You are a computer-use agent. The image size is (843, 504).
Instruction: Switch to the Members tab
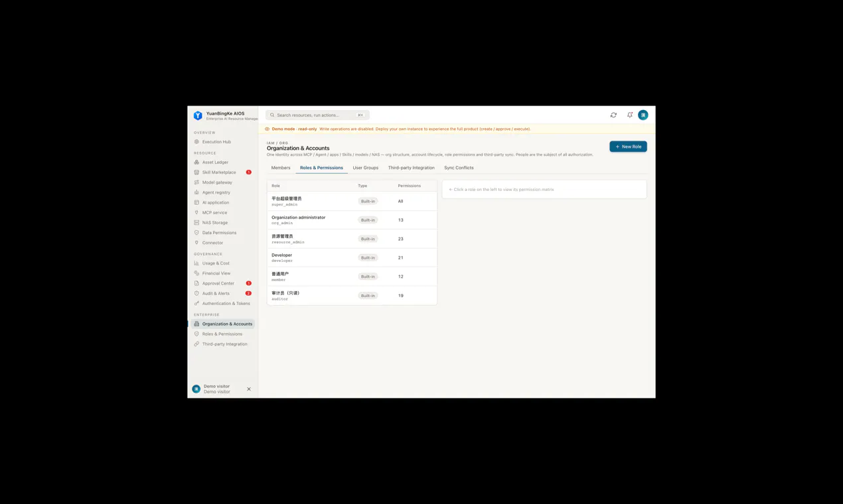[281, 168]
